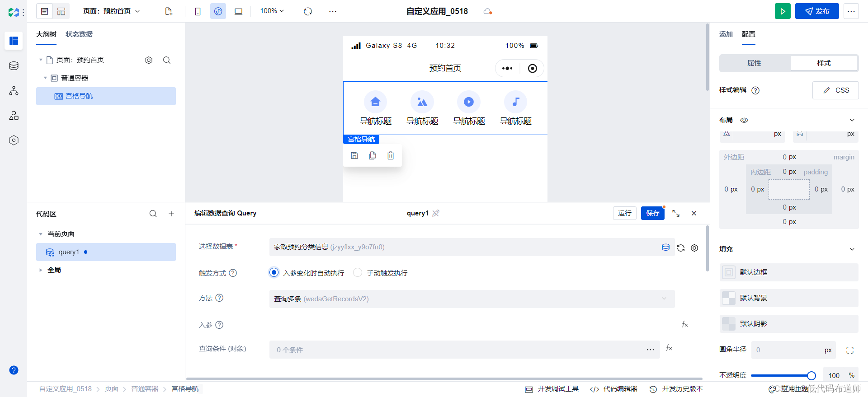Open the workflow sidebar icon
Image resolution: width=868 pixels, height=397 pixels.
[x=14, y=91]
